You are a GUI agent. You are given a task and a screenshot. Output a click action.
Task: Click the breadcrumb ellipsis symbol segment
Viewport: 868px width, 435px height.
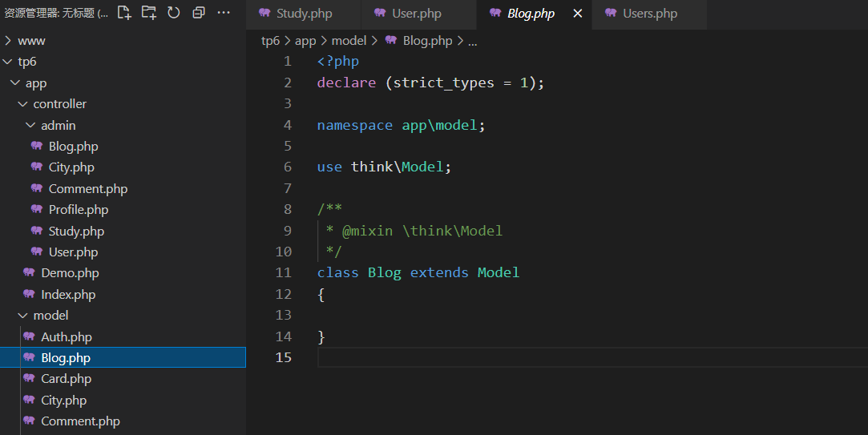(472, 42)
